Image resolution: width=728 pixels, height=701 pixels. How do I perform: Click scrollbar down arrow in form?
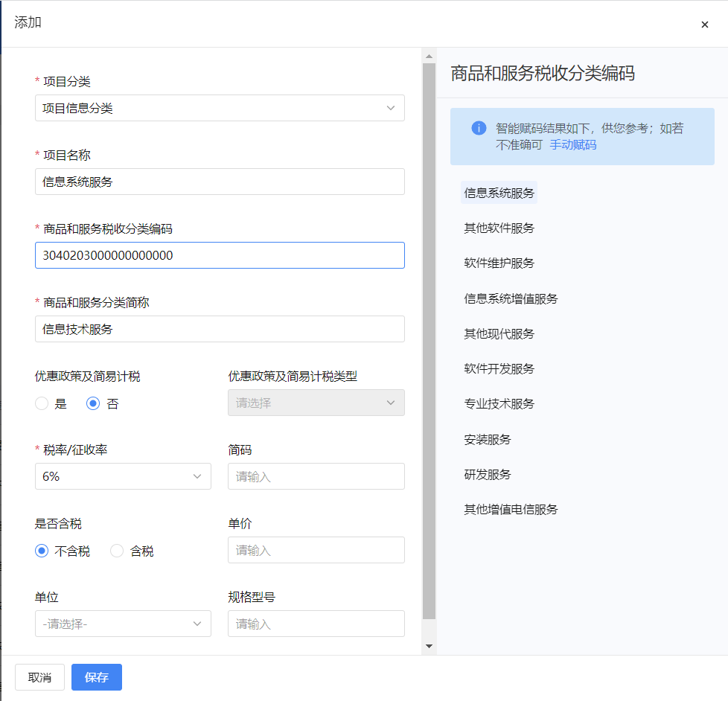[x=429, y=647]
